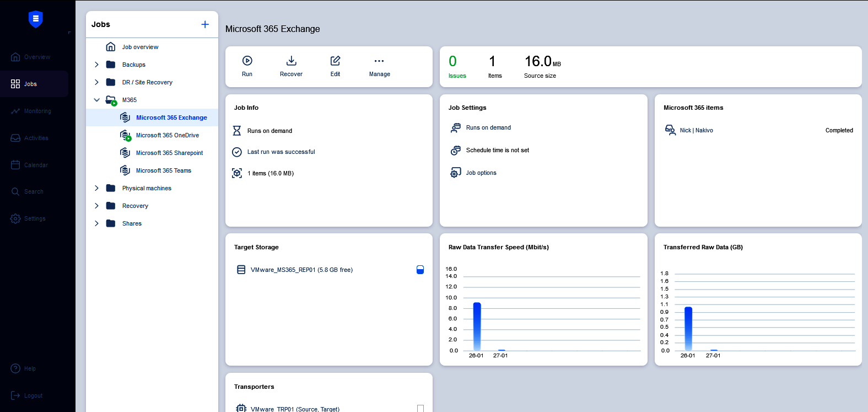Expand the Backups folder
Viewport: 868px width, 412px height.
[x=97, y=65]
